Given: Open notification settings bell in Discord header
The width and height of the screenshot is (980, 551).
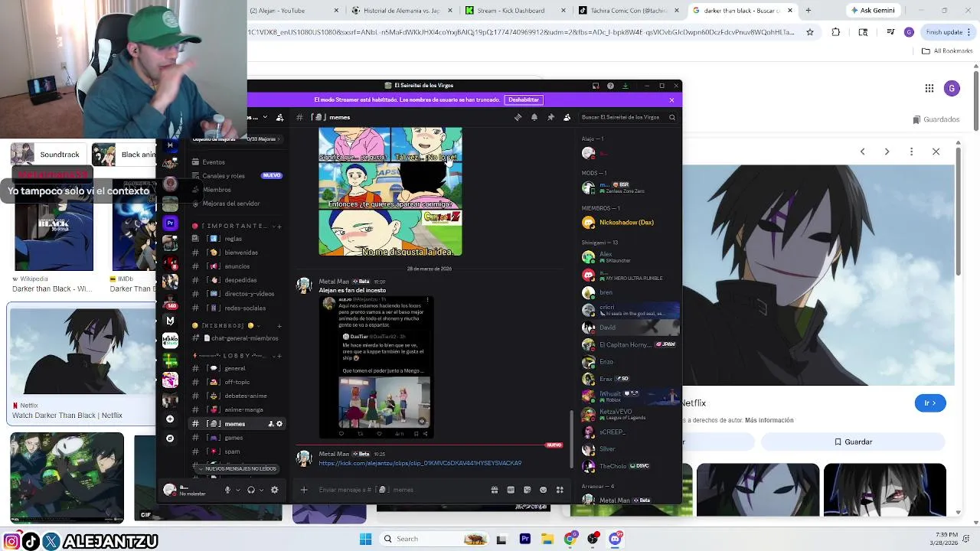Looking at the screenshot, I should click(534, 117).
